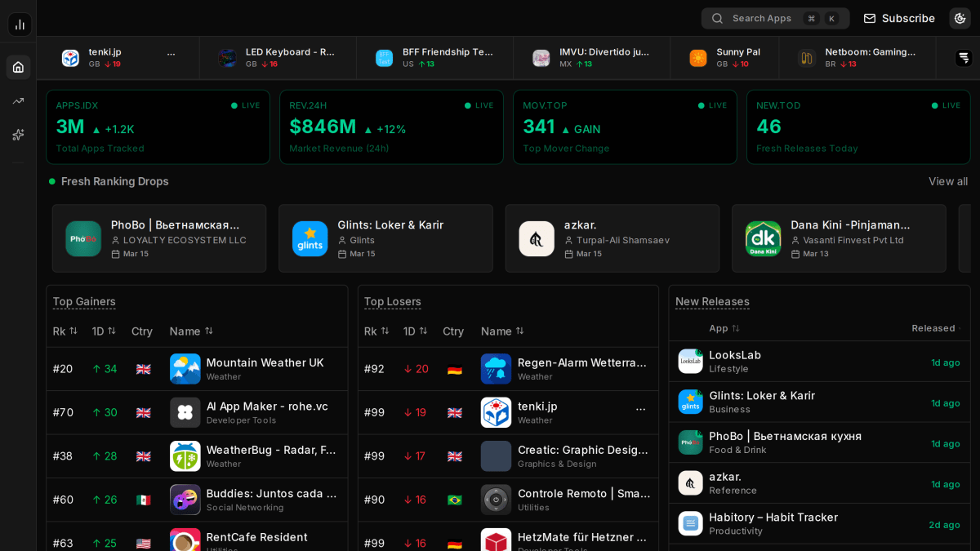Sort Top Losers by 1D column
This screenshot has width=980, height=551.
[x=415, y=331]
